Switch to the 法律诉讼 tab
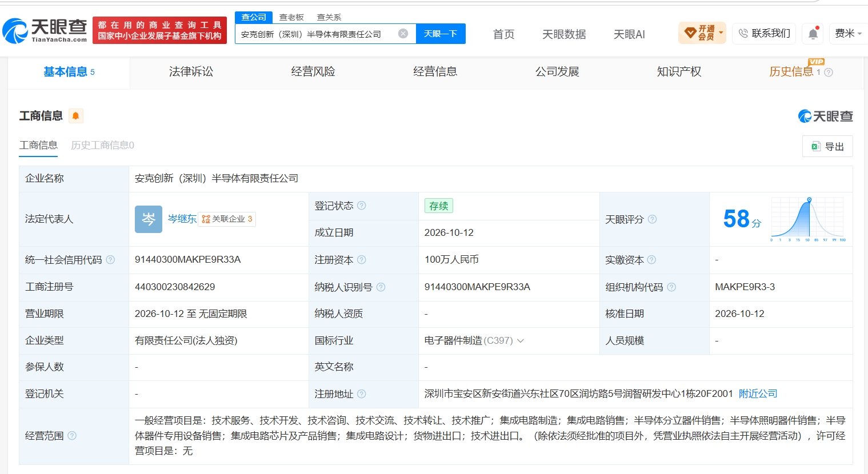This screenshot has height=474, width=868. [x=191, y=72]
